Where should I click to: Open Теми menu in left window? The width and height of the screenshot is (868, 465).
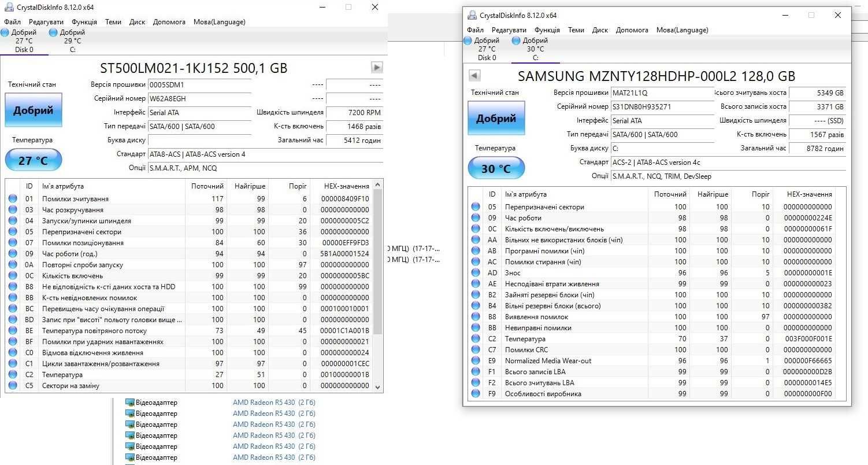pyautogui.click(x=113, y=22)
